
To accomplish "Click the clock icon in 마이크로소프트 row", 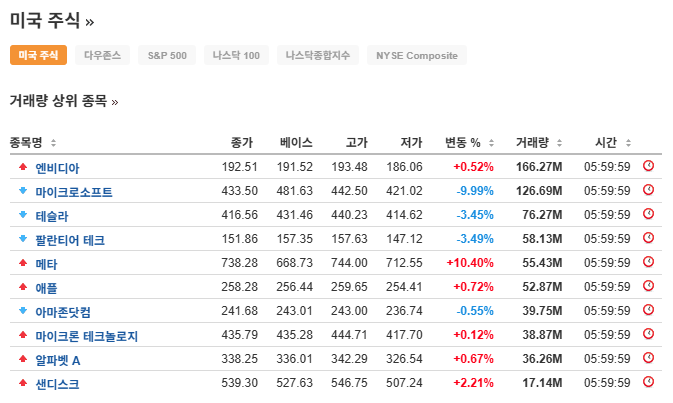I will coord(648,190).
